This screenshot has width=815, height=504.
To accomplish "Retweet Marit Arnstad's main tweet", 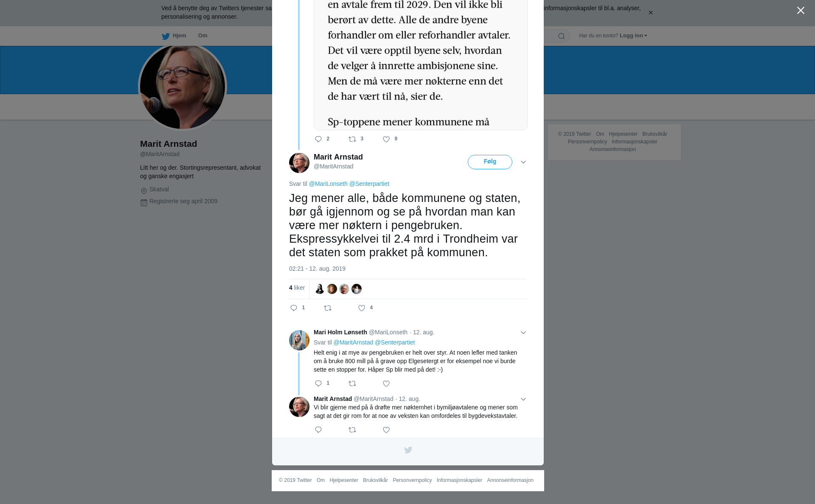I will tap(328, 308).
